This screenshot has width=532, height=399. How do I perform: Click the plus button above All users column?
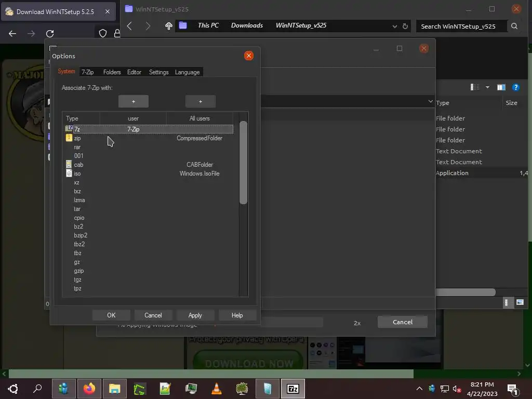(200, 101)
